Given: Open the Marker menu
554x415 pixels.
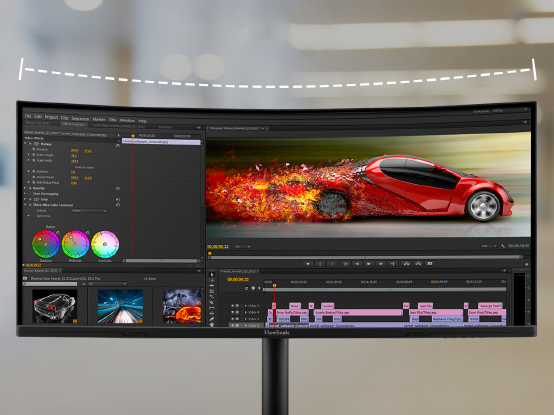Looking at the screenshot, I should tap(99, 119).
